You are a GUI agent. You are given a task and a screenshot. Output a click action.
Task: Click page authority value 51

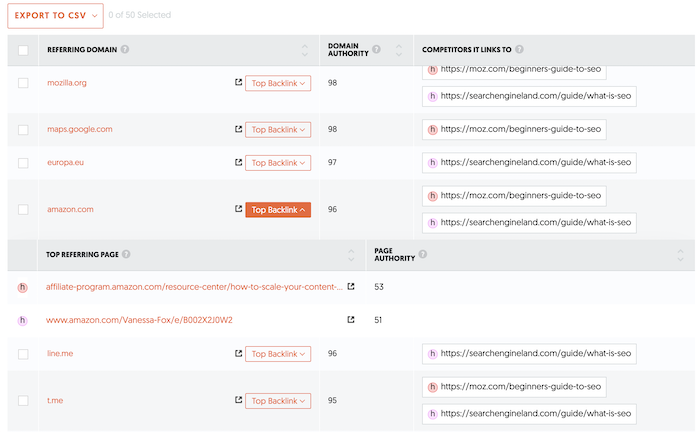click(x=378, y=320)
